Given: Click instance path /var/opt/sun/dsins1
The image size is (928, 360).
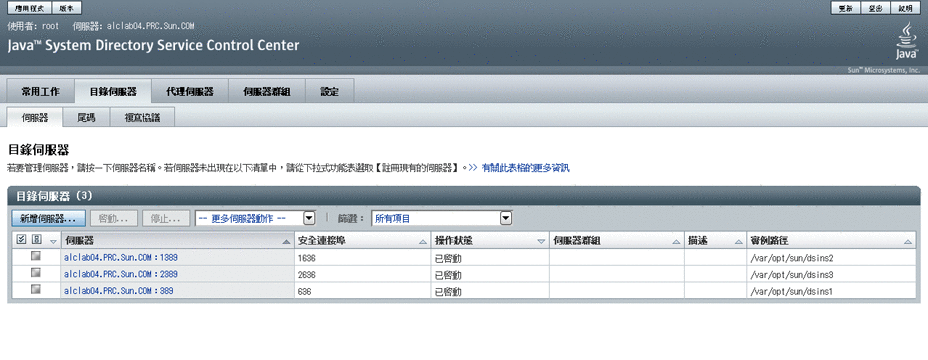Looking at the screenshot, I should tap(791, 291).
